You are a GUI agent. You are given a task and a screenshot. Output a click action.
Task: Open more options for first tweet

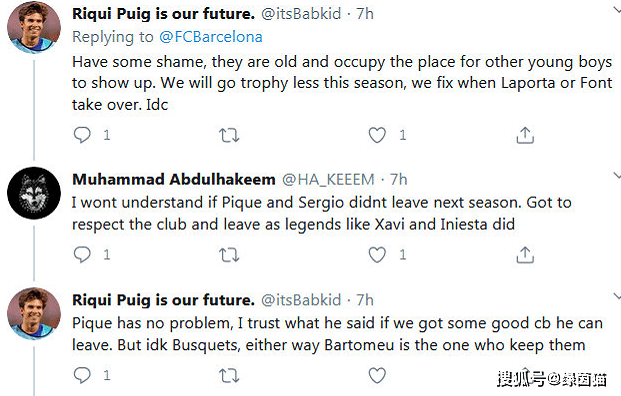tap(617, 10)
